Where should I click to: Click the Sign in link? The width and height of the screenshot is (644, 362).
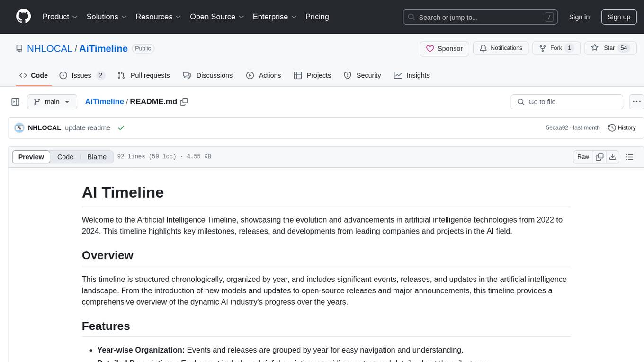[x=579, y=17]
